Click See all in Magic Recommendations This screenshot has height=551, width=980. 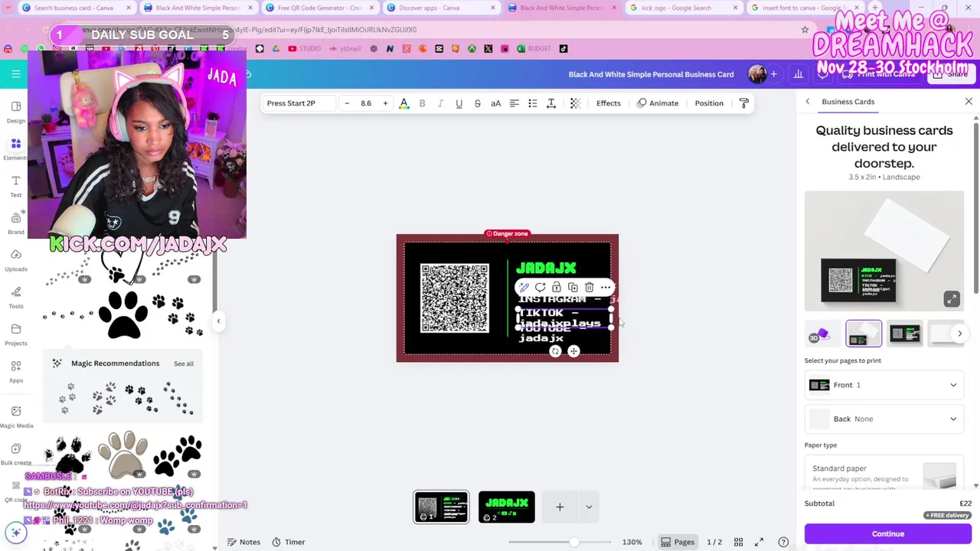(x=184, y=364)
